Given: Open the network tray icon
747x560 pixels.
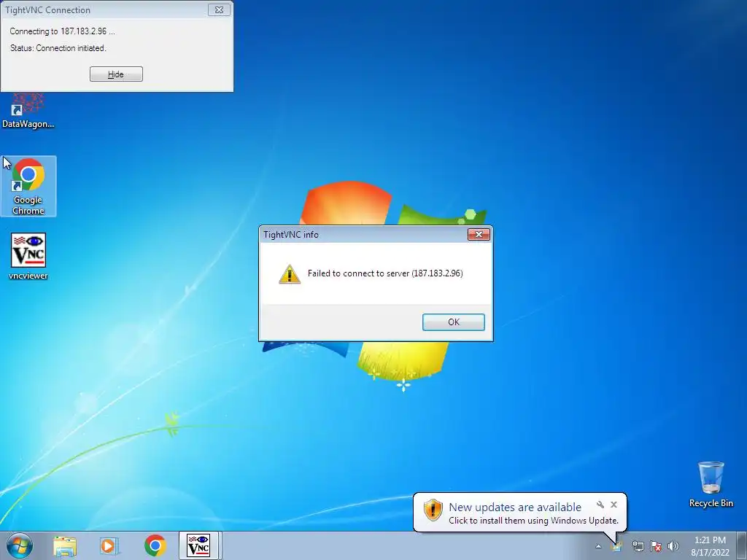Looking at the screenshot, I should [638, 547].
